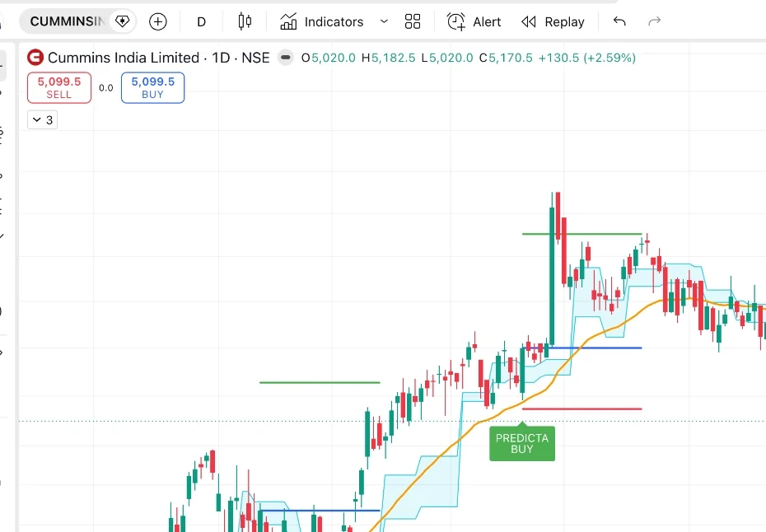Add symbol with plus circle icon

coord(158,21)
